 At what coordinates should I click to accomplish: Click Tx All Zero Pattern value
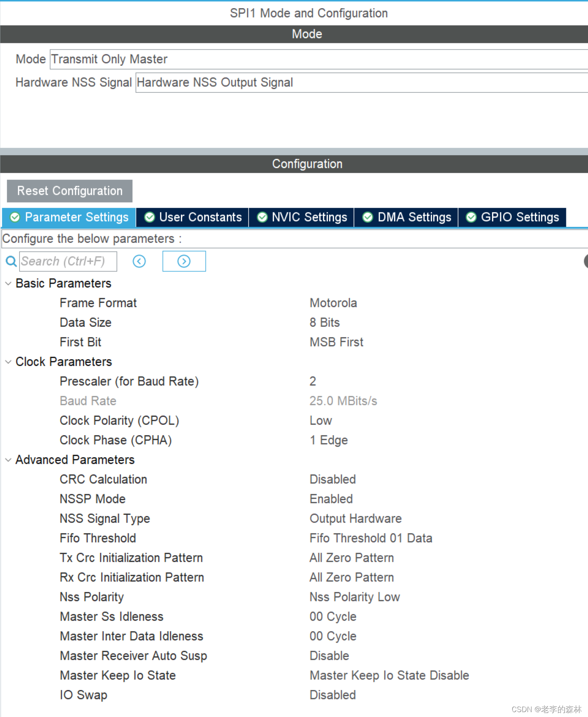352,558
